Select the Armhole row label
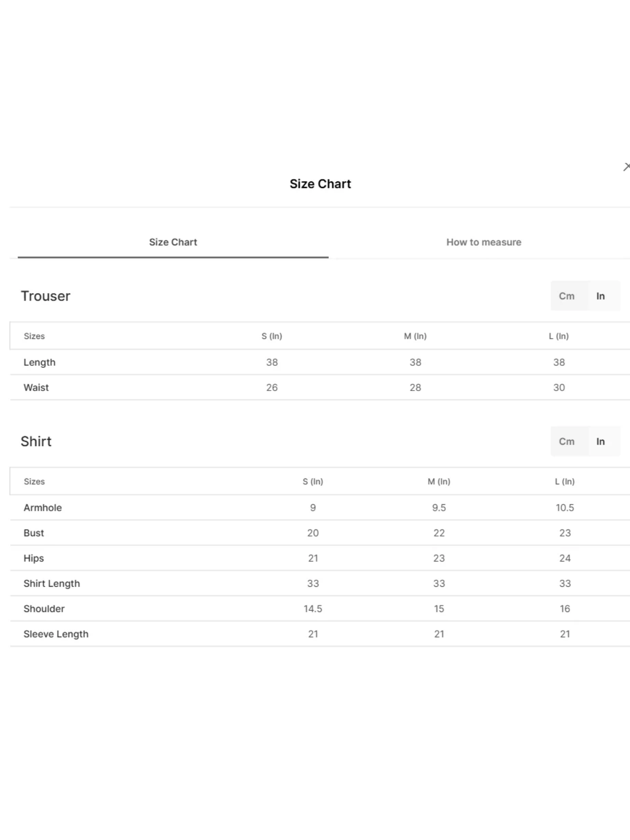Image resolution: width=630 pixels, height=840 pixels. 43,508
